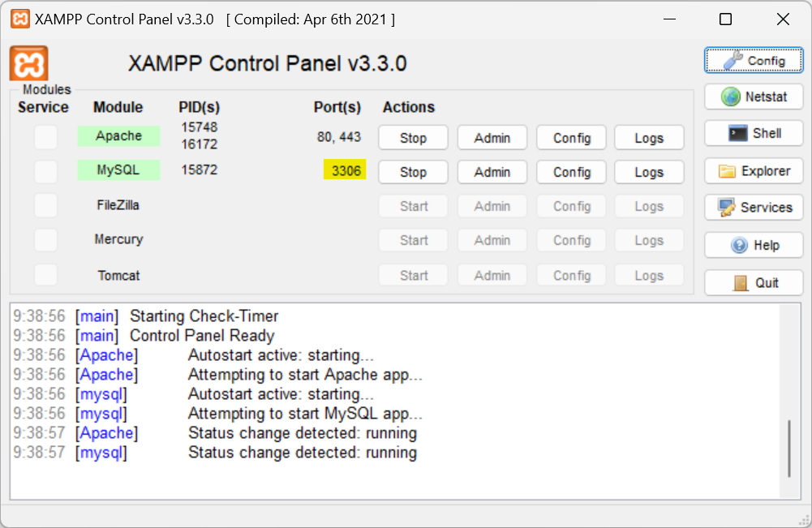
Task: Quit XAMPP using the door icon
Action: pos(754,282)
